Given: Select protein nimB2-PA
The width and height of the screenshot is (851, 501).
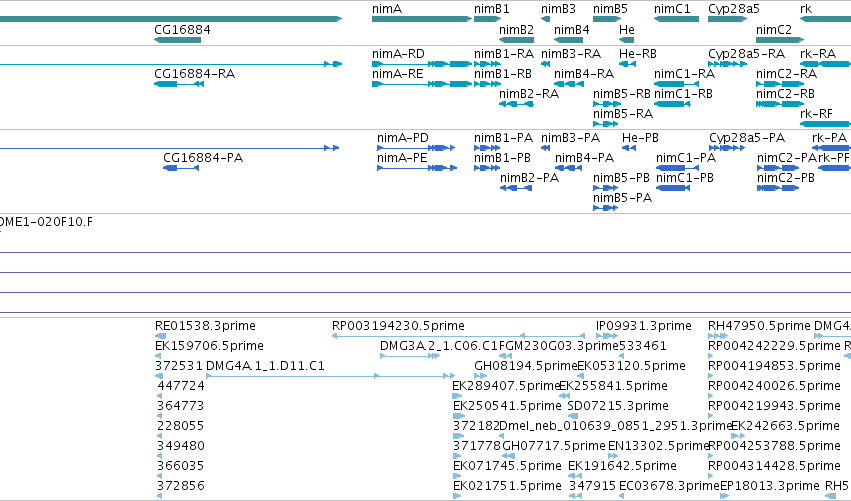Looking at the screenshot, I should coord(516,188).
